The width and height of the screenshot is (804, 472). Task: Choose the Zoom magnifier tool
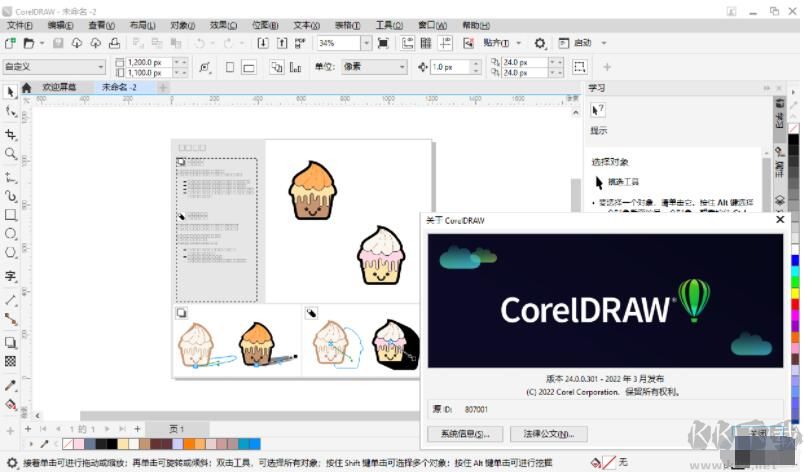tap(11, 154)
